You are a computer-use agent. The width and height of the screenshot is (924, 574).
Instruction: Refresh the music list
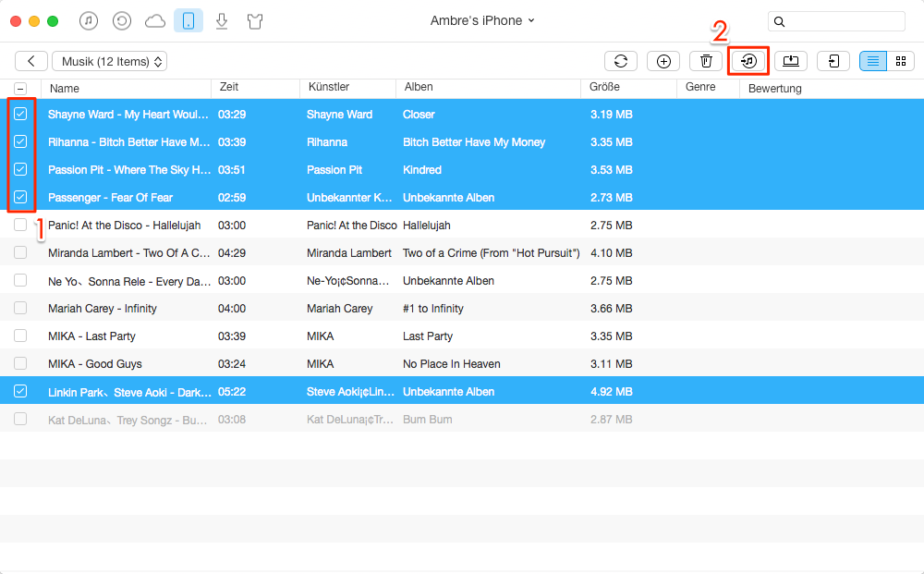click(621, 61)
